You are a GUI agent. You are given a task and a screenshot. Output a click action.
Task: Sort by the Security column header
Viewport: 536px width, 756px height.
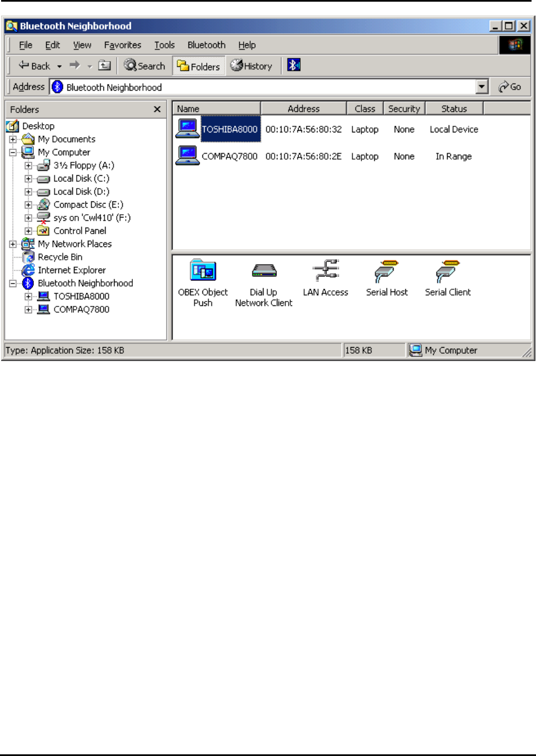[x=404, y=108]
